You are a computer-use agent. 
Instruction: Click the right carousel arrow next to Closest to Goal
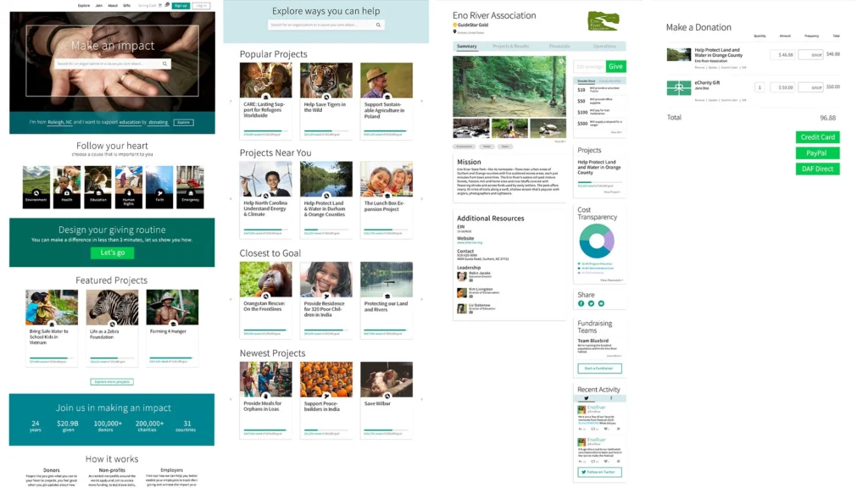pos(422,299)
